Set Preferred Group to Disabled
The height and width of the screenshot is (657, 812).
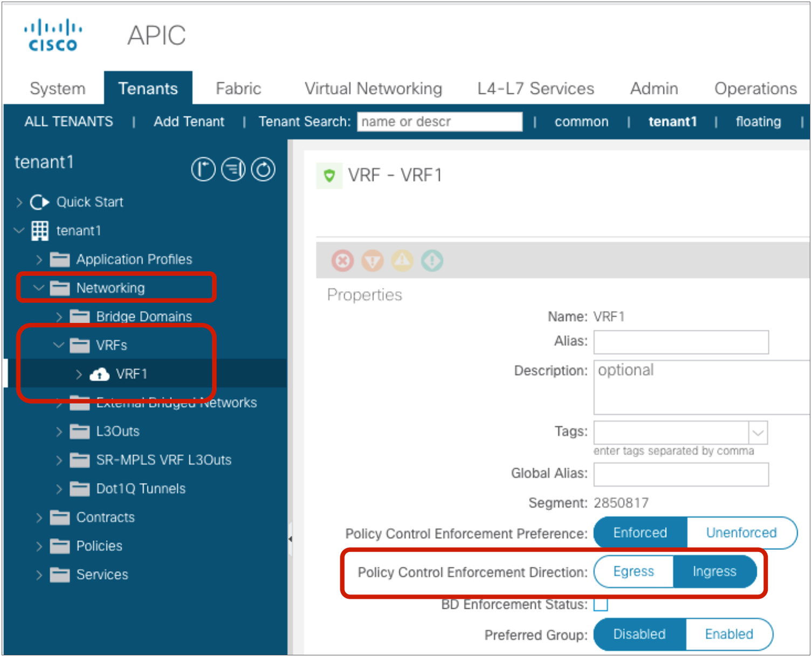coord(640,634)
